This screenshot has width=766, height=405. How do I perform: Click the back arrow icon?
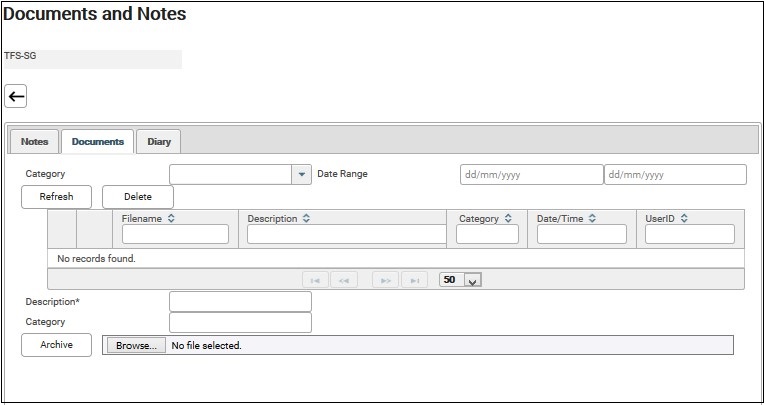click(16, 96)
